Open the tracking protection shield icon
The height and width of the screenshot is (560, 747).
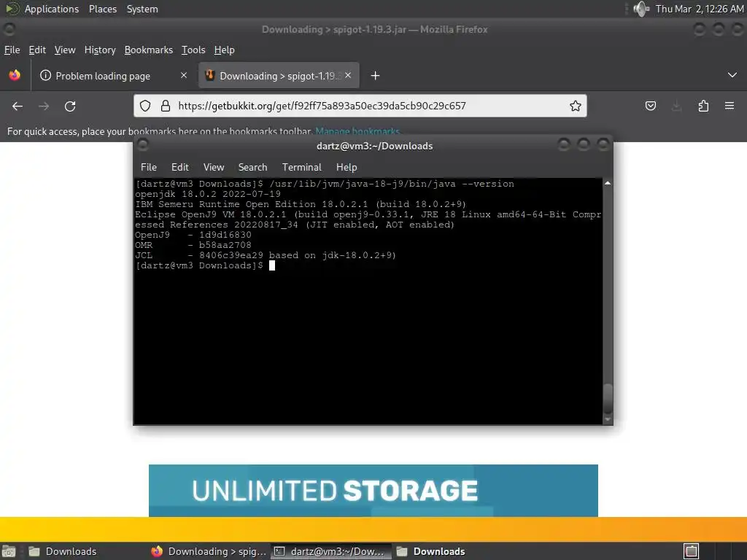coord(145,106)
